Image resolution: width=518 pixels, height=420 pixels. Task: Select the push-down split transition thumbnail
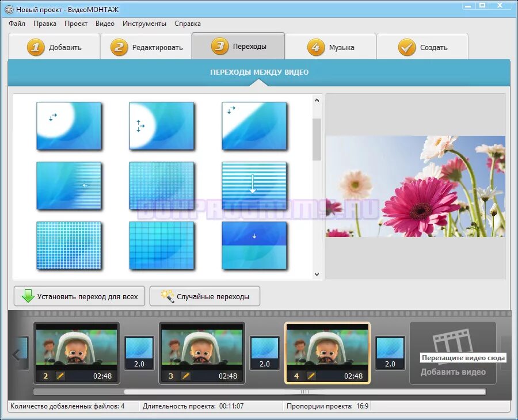(254, 245)
